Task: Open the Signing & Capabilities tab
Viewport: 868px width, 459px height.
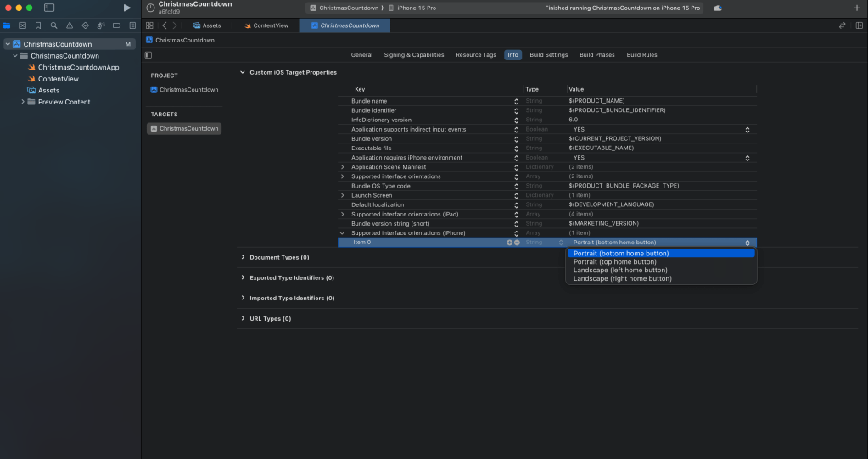Action: [x=413, y=55]
